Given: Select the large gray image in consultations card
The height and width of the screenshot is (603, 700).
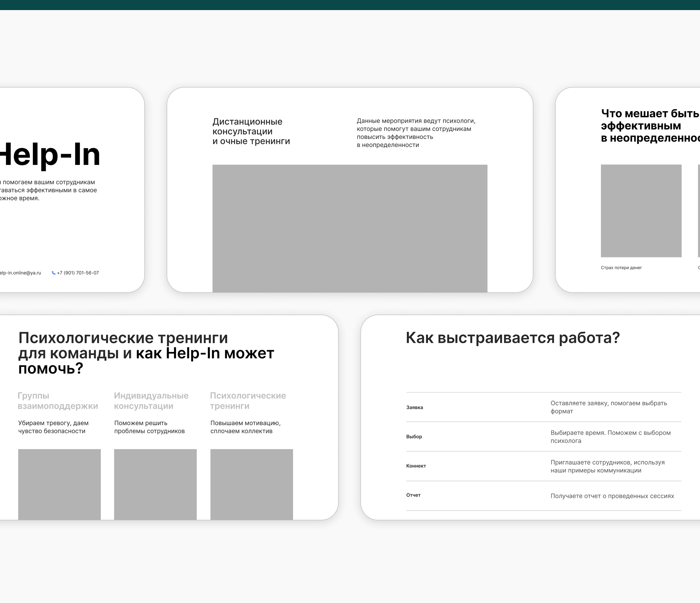Looking at the screenshot, I should coord(350,228).
